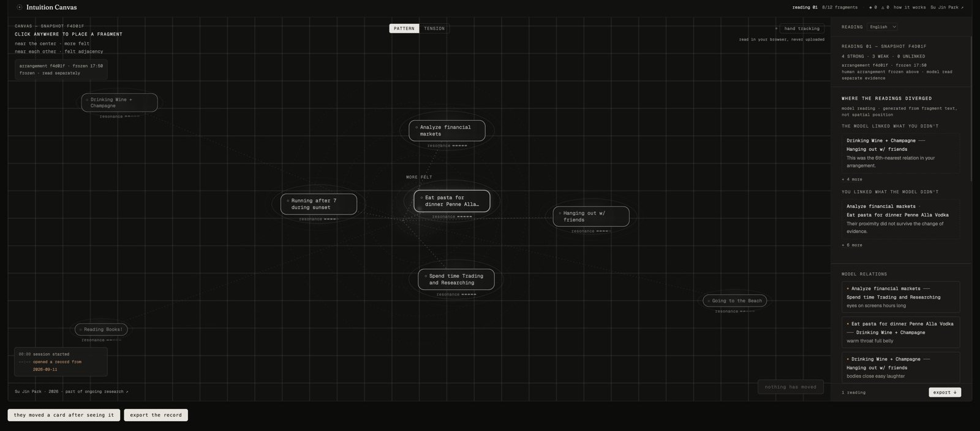Click the diamond strong-count indicator
The image size is (980, 431).
click(x=873, y=7)
